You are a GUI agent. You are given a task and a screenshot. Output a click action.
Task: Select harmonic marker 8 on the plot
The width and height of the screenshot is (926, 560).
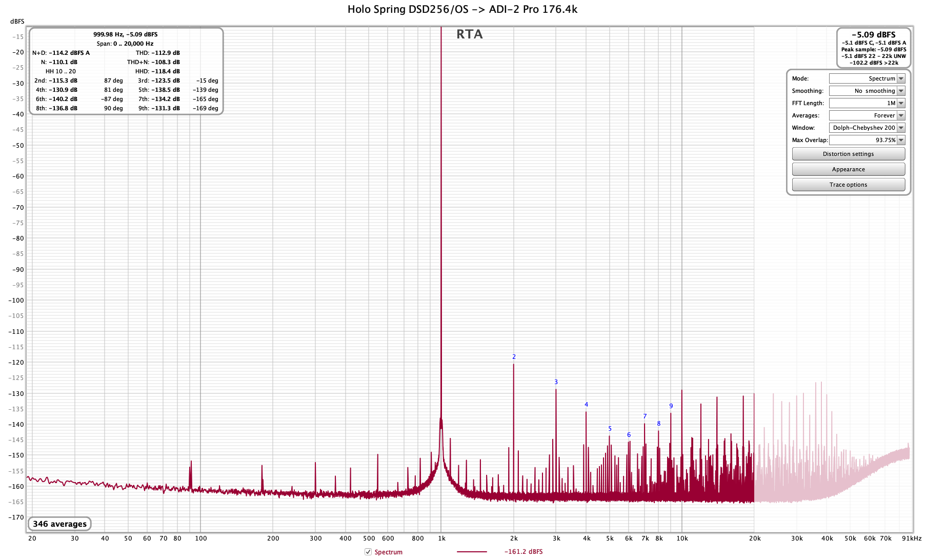(658, 424)
